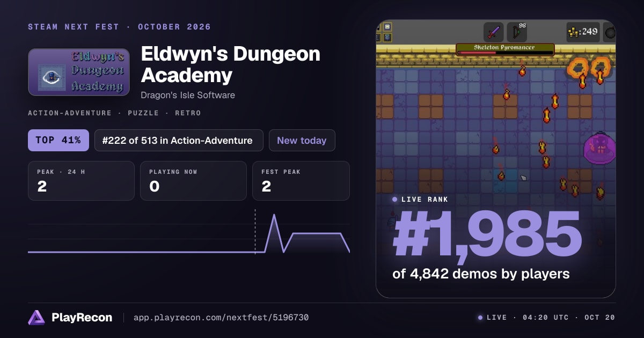
Task: Click the Playing Now stat card
Action: pos(193,181)
